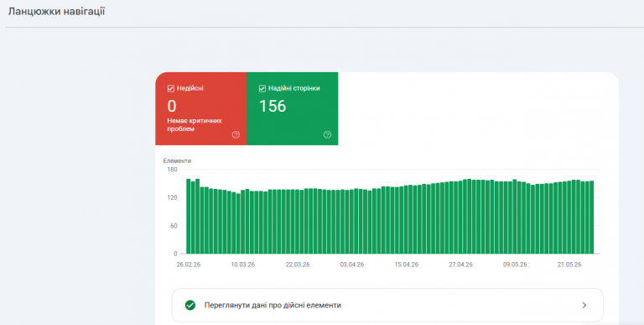The height and width of the screenshot is (325, 644).
Task: Open Переглянути дані про дійсні елементи row
Action: (x=387, y=305)
